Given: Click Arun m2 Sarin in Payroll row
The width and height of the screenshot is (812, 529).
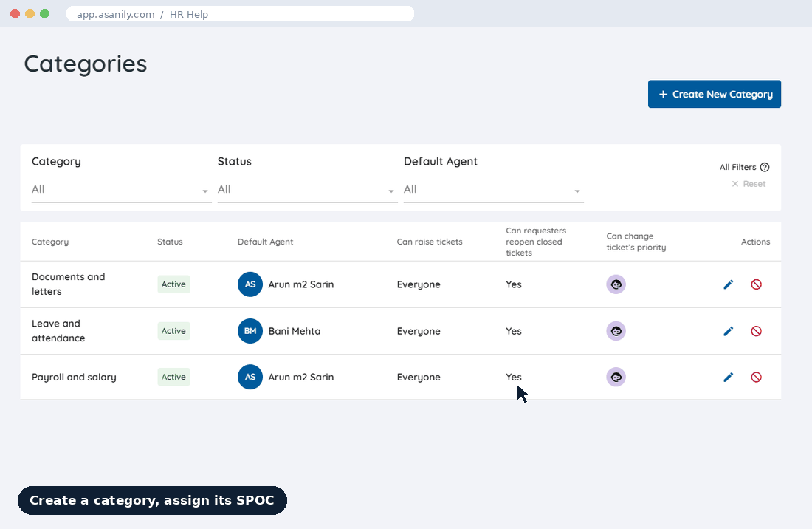Looking at the screenshot, I should pos(301,378).
